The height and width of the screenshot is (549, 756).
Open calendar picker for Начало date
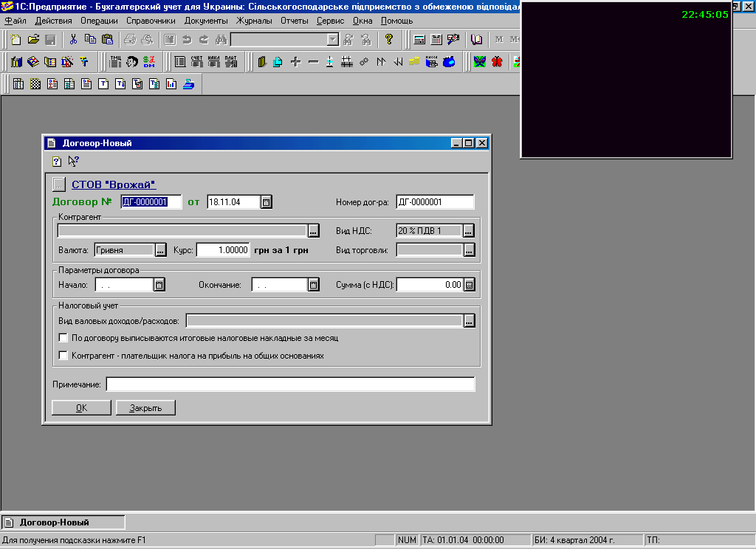(x=159, y=285)
